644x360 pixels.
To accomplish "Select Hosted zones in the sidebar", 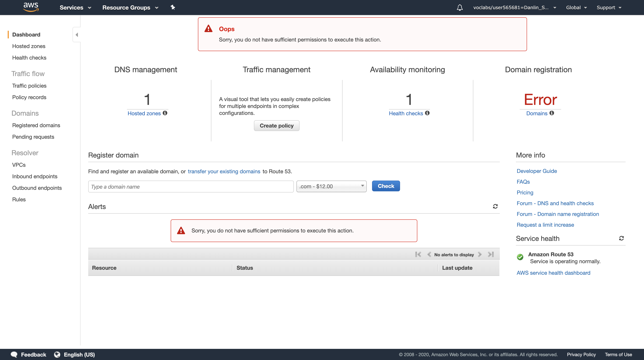I will tap(29, 46).
